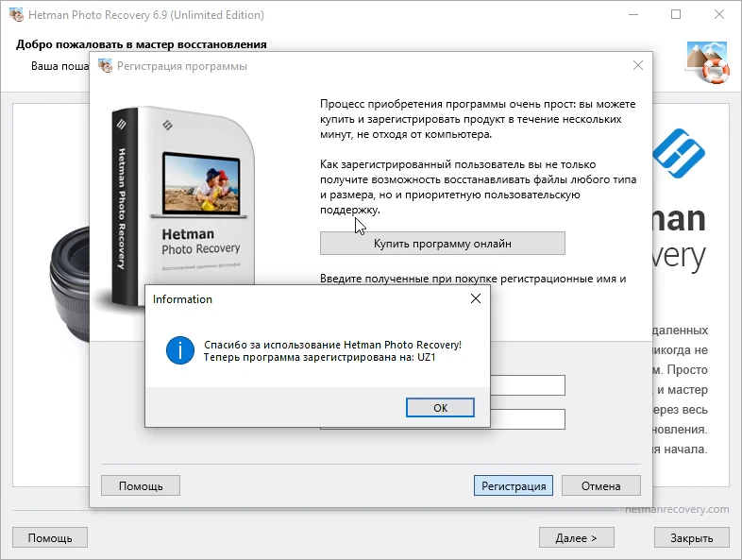Open Помощь in the registration dialog
The width and height of the screenshot is (742, 560).
coord(141,485)
